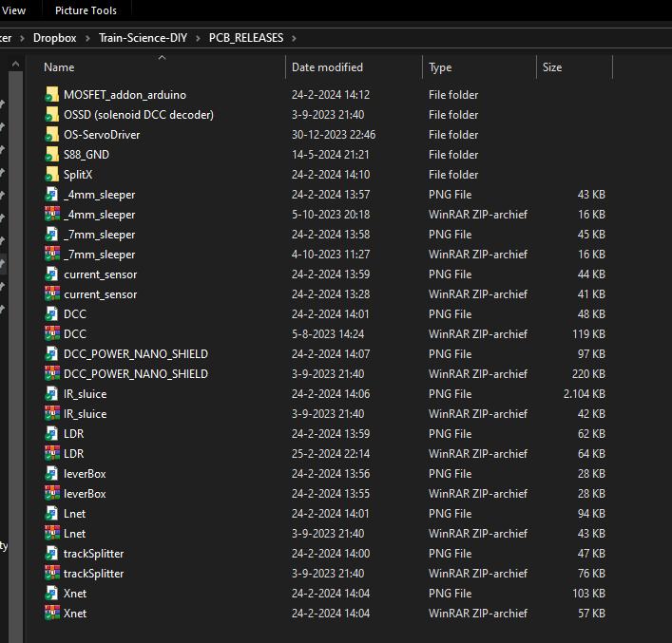Viewport: 672px width, 643px height.
Task: Click the Xnet WinRAR ZIP archive icon
Action: [52, 614]
